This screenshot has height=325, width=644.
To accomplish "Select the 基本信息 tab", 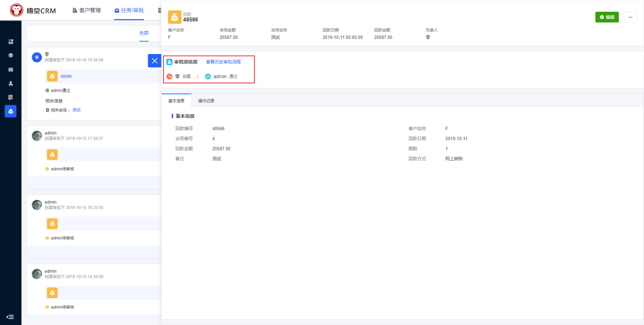I will 176,101.
